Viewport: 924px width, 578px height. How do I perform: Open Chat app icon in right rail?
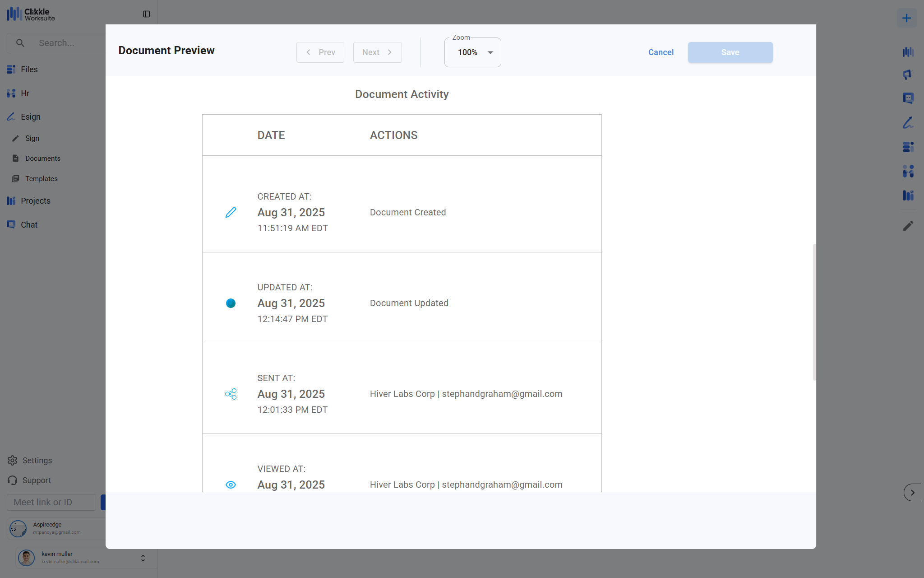click(x=908, y=98)
